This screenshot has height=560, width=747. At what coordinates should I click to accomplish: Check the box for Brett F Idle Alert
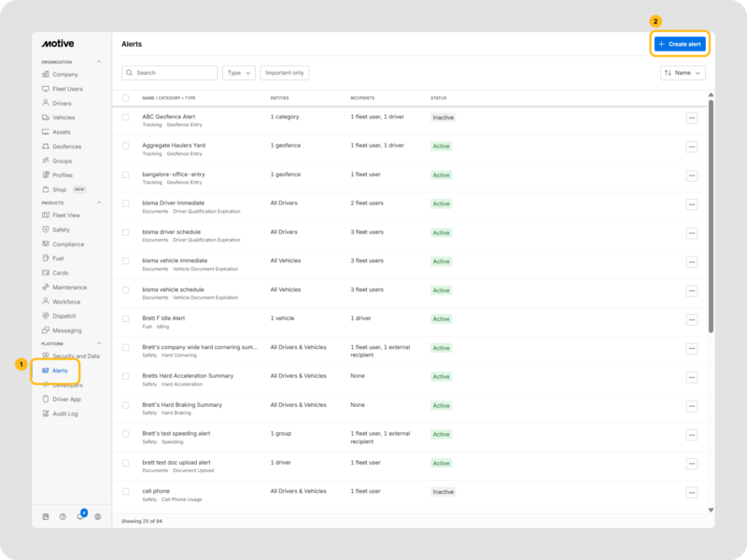click(126, 318)
